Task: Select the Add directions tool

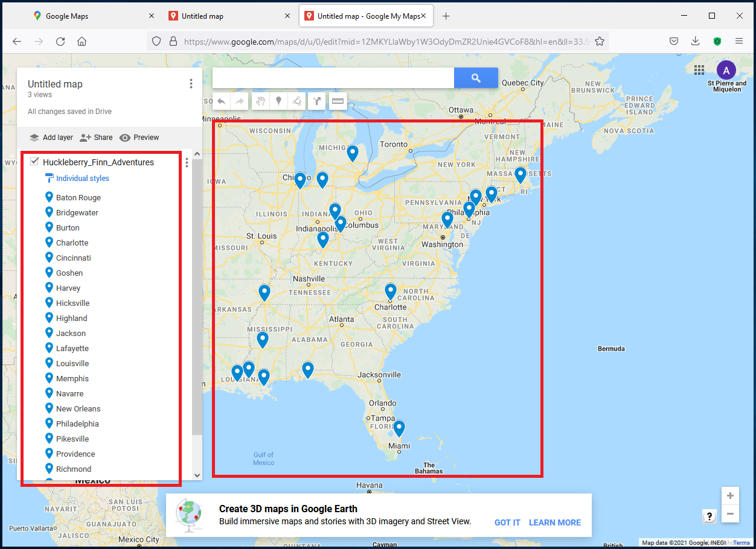Action: coord(317,101)
